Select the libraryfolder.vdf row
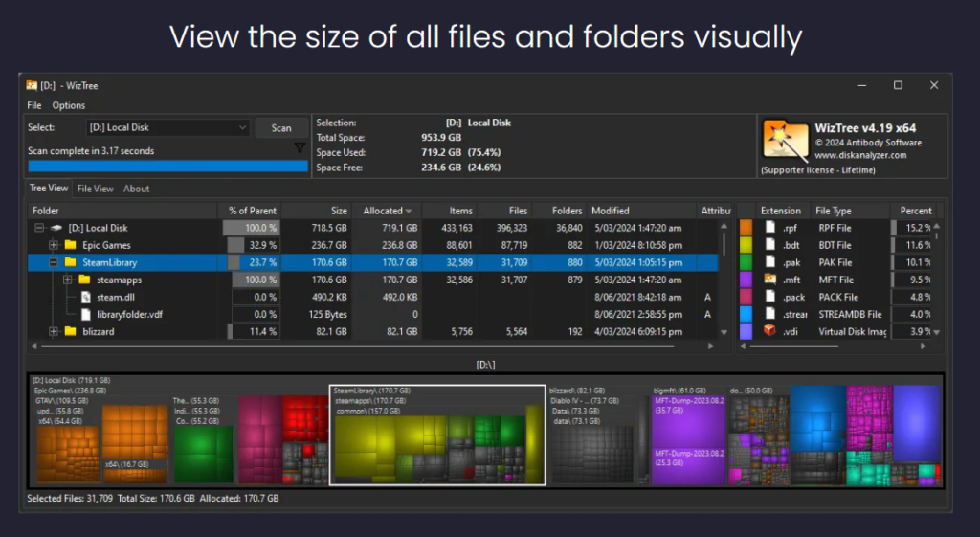Screen dimensions: 980x537 (x=372, y=315)
